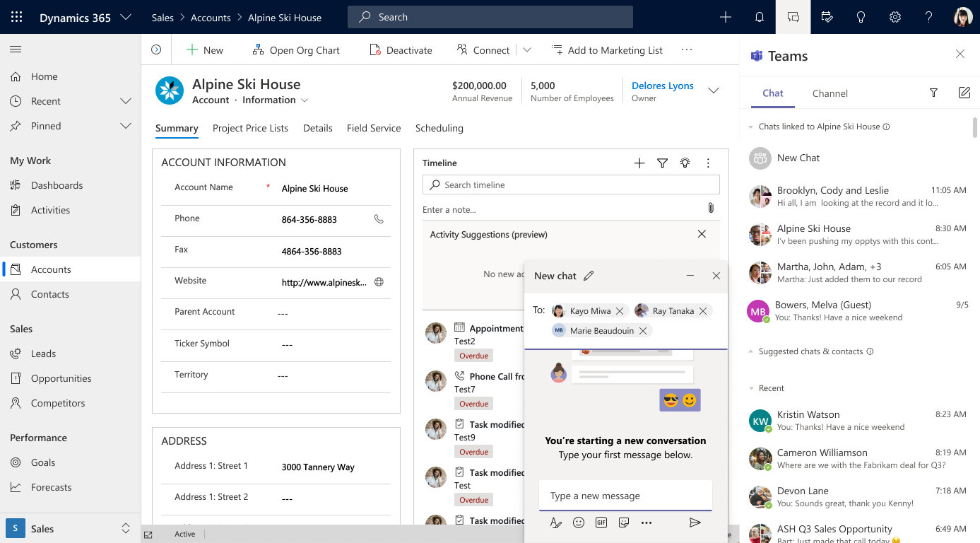The width and height of the screenshot is (980, 543).
Task: Open command bar overflow ellipsis
Action: coord(687,50)
